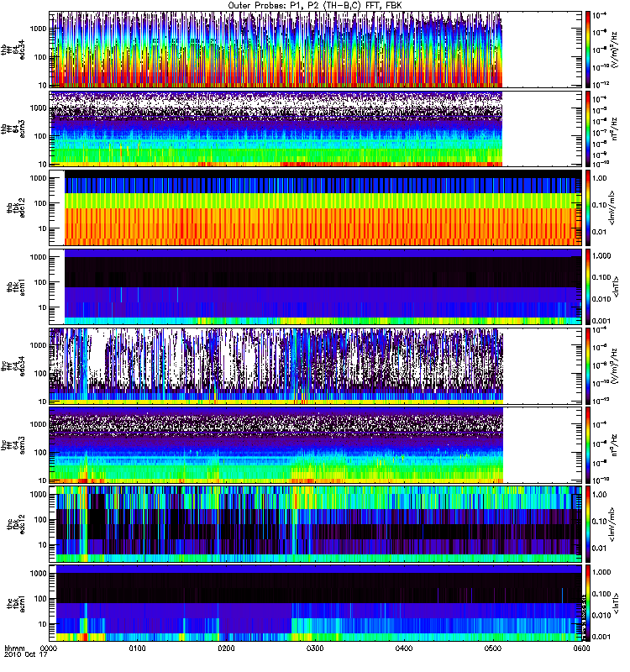Click the color bar beside thb fbk edc12 panel

(x=588, y=207)
